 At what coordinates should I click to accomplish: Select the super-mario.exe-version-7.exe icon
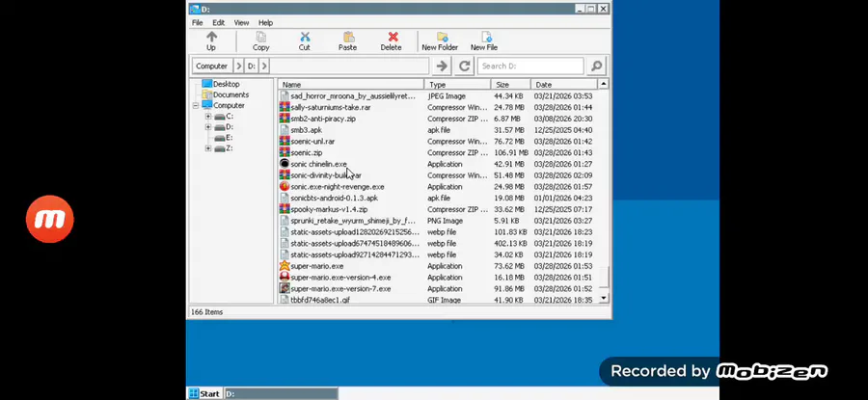point(285,289)
